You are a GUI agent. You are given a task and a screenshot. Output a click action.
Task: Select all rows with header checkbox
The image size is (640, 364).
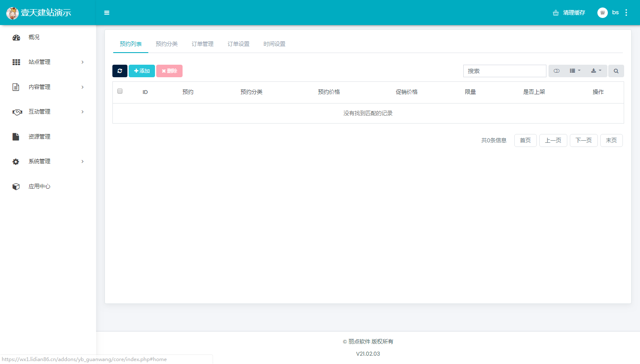click(x=120, y=91)
